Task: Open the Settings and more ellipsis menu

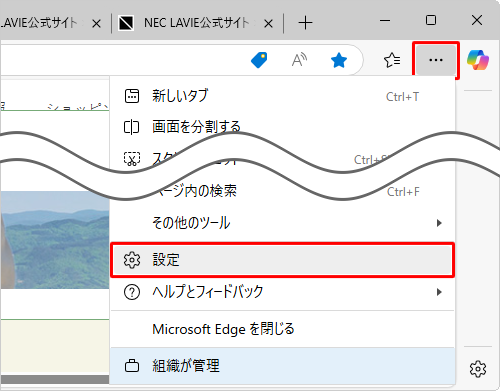Action: 436,60
